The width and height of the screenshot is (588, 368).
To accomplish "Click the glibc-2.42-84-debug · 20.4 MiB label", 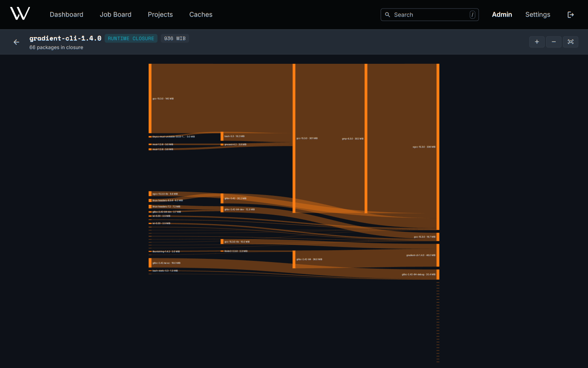I will pyautogui.click(x=419, y=274).
